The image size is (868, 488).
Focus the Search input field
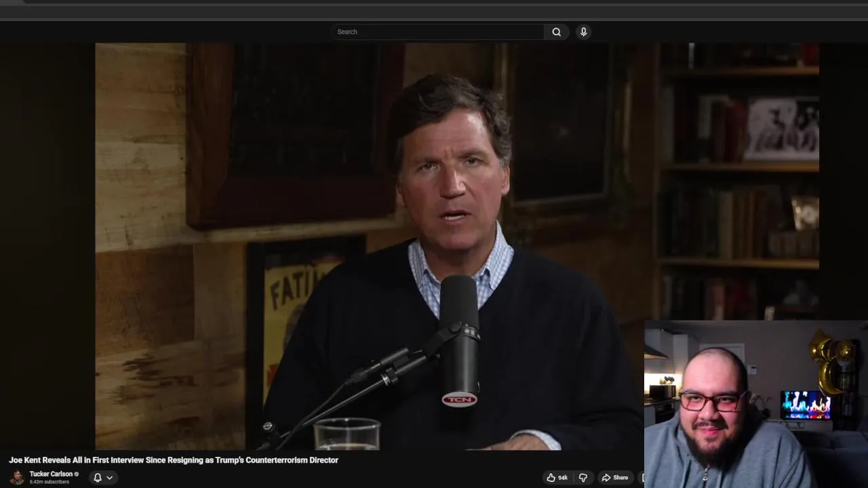click(x=437, y=32)
